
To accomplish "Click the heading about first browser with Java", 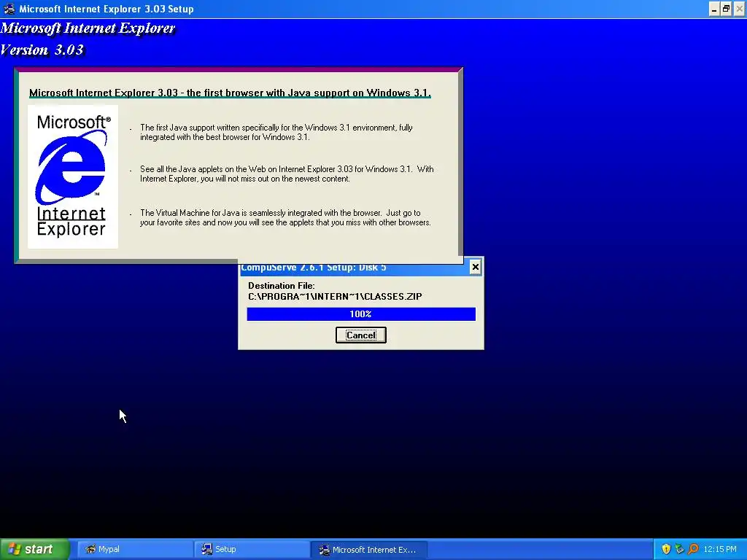I will click(x=230, y=93).
